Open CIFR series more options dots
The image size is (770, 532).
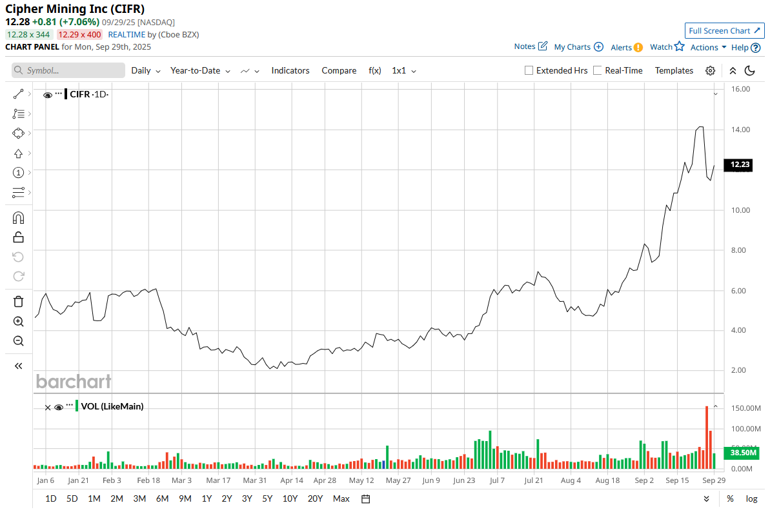[59, 92]
